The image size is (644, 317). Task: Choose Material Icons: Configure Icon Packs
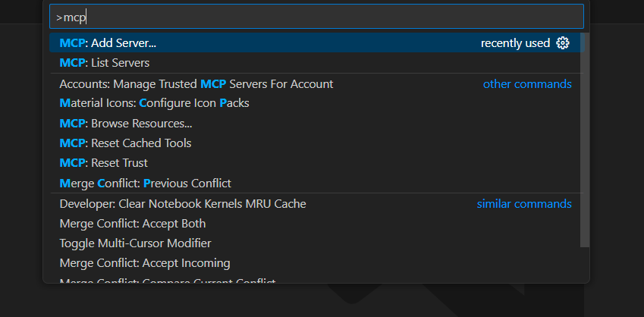[154, 103]
